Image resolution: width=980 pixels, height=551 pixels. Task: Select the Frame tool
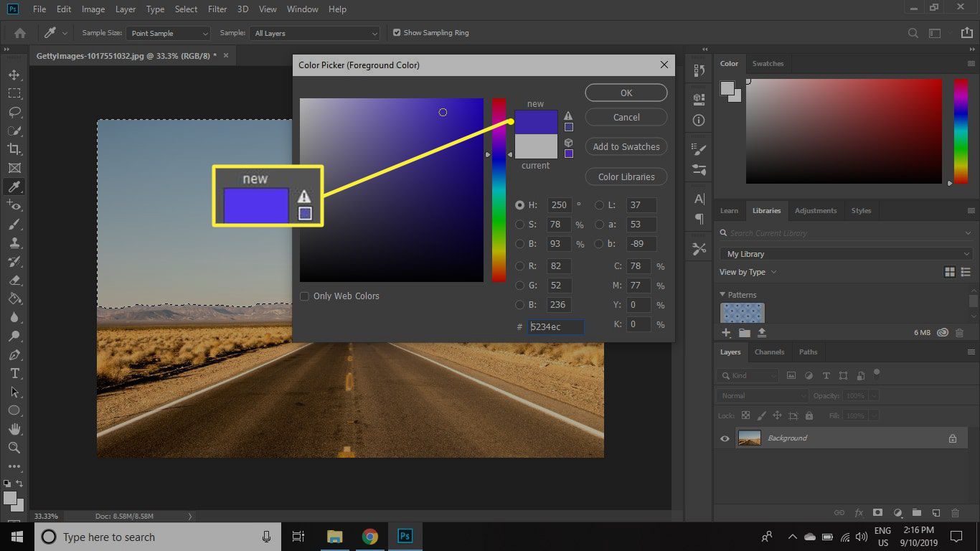(x=14, y=168)
